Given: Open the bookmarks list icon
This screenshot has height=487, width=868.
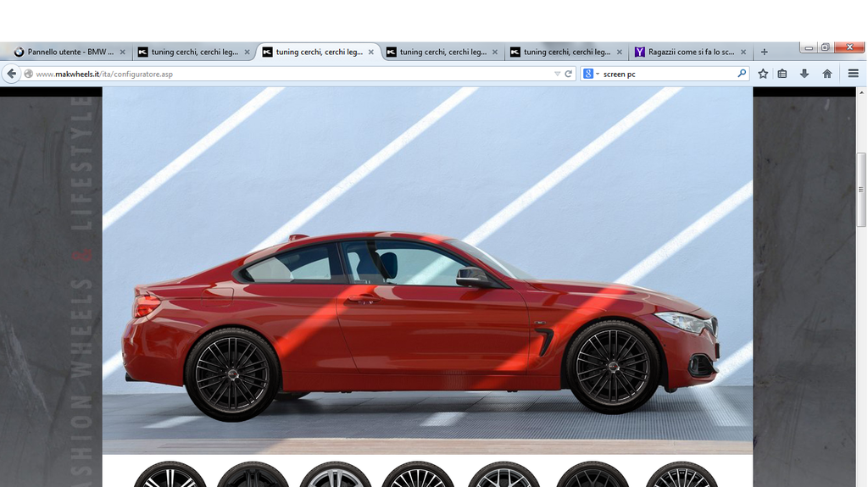Looking at the screenshot, I should coord(782,74).
